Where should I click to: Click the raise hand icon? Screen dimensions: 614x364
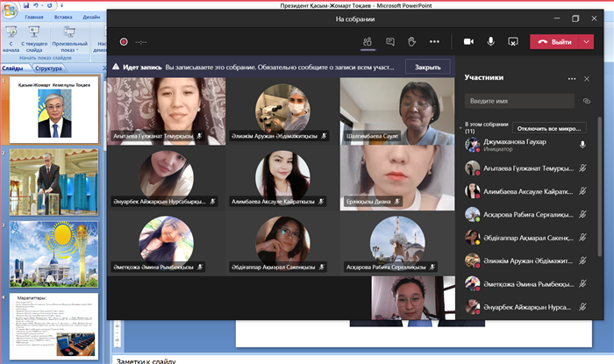411,41
